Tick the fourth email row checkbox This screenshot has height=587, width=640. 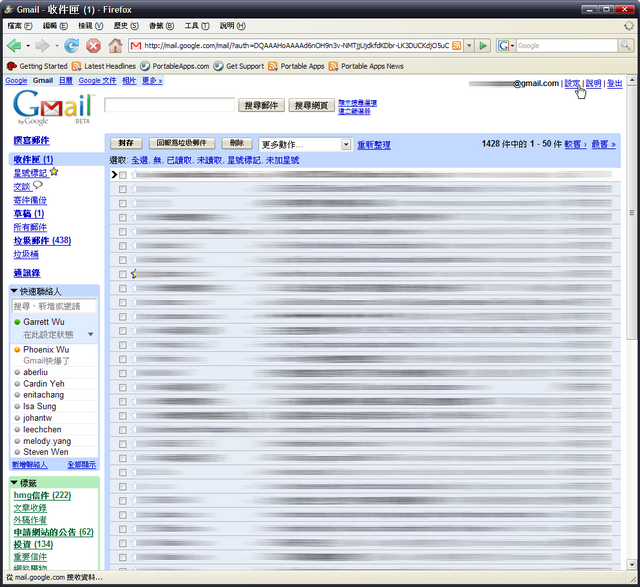[123, 218]
